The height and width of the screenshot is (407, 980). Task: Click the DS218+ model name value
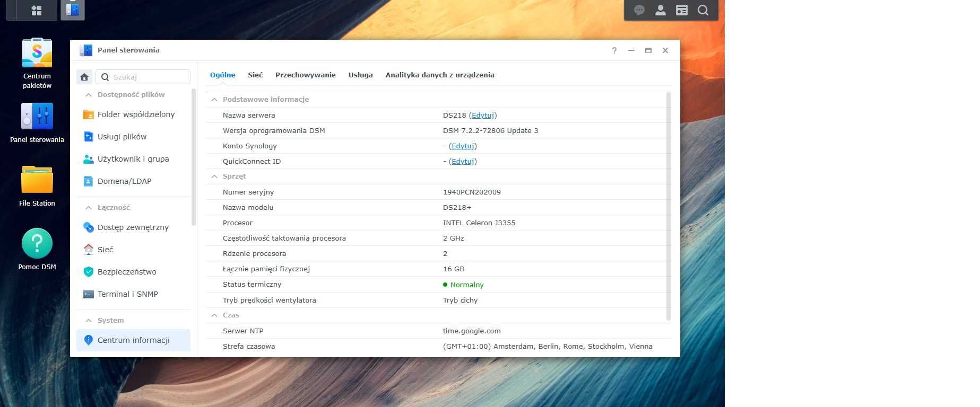point(457,208)
